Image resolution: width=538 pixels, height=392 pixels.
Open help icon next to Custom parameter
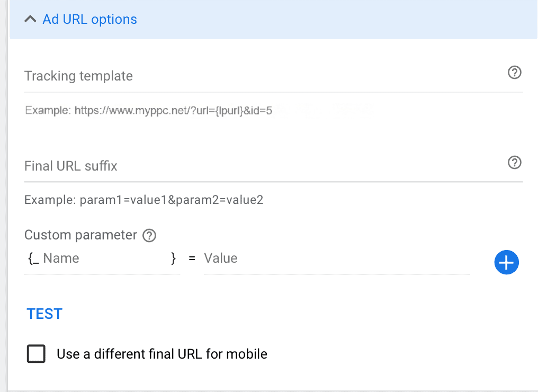pyautogui.click(x=149, y=236)
